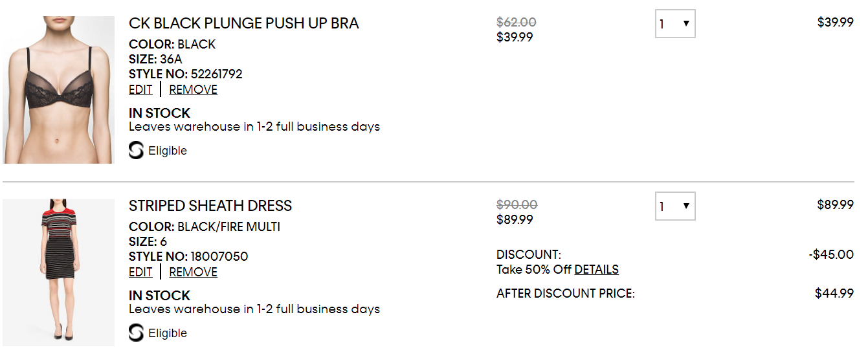Edit the Striped Sheath Dress item
This screenshot has height=352, width=868.
[140, 272]
